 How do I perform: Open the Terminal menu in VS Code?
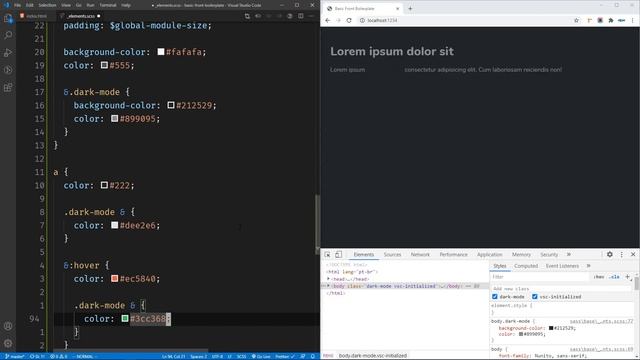point(108,5)
